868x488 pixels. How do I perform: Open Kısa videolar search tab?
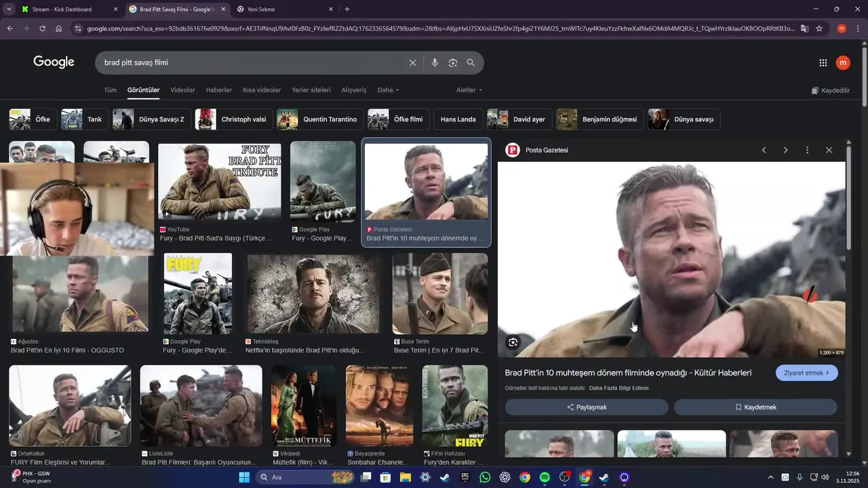262,90
